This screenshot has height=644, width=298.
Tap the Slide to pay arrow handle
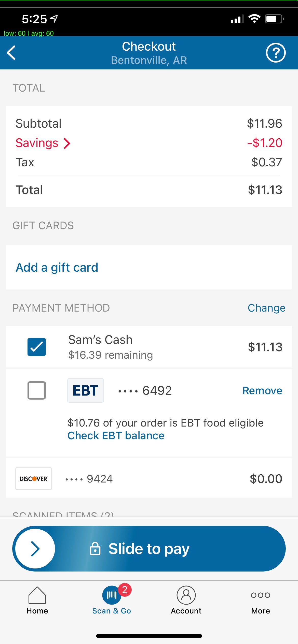click(35, 549)
